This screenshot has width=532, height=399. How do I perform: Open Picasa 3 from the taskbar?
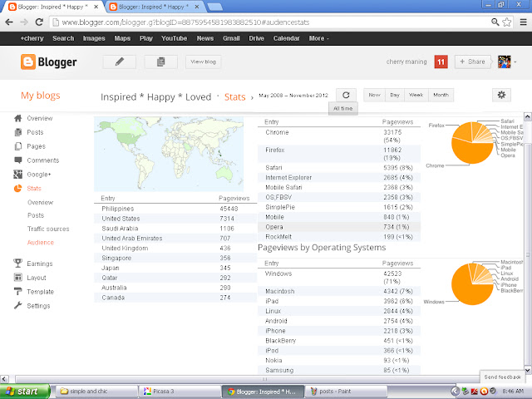pyautogui.click(x=180, y=392)
